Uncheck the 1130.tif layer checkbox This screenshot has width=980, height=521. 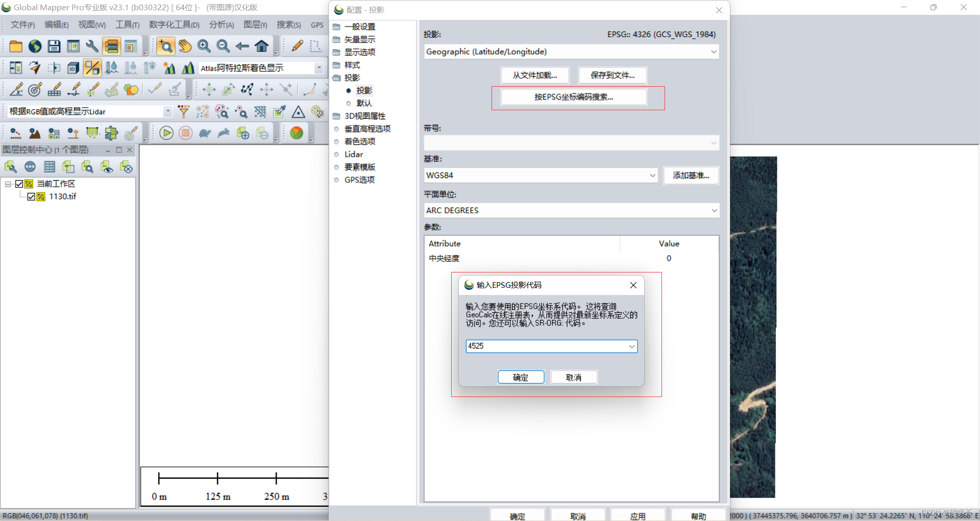click(x=32, y=196)
